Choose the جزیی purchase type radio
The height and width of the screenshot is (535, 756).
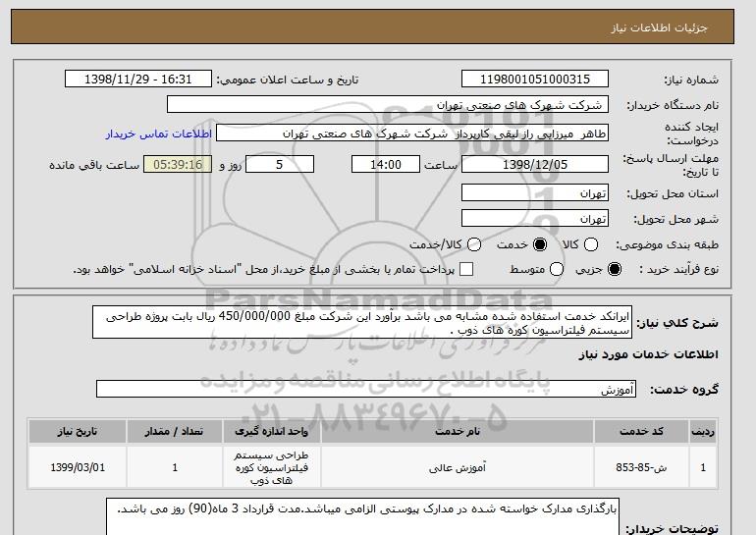tap(615, 269)
